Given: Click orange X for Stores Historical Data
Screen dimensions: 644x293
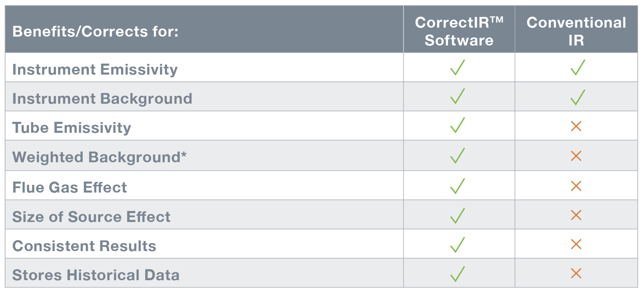Looking at the screenshot, I should coord(576,273).
